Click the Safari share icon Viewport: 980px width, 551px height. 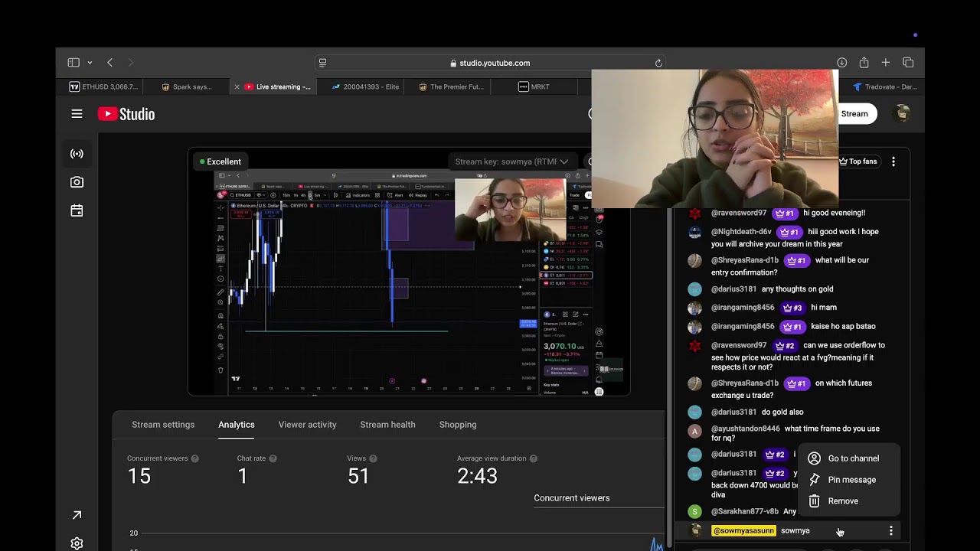pyautogui.click(x=864, y=63)
